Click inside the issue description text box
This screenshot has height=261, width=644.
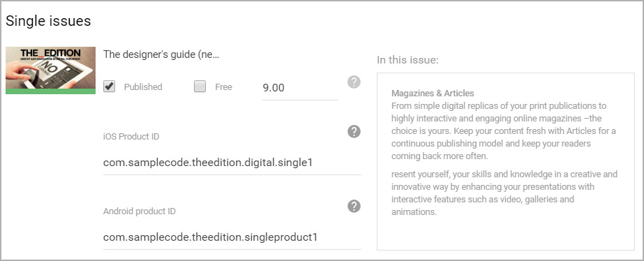(506, 161)
